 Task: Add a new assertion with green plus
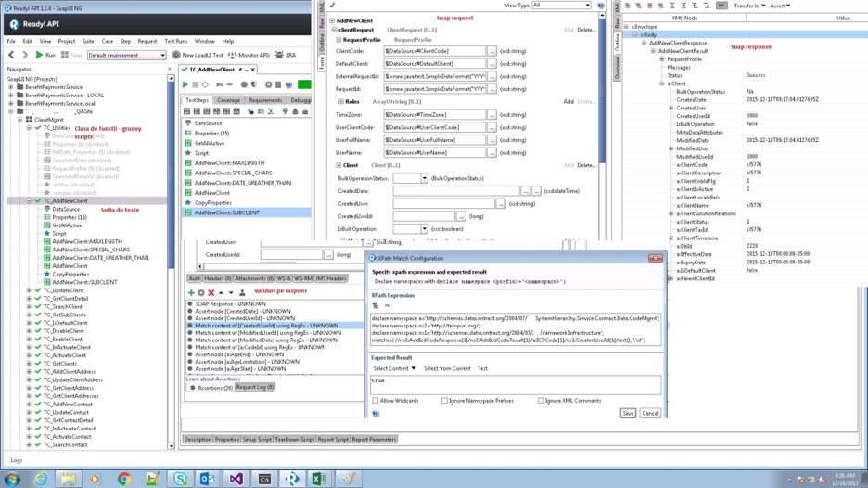click(191, 293)
